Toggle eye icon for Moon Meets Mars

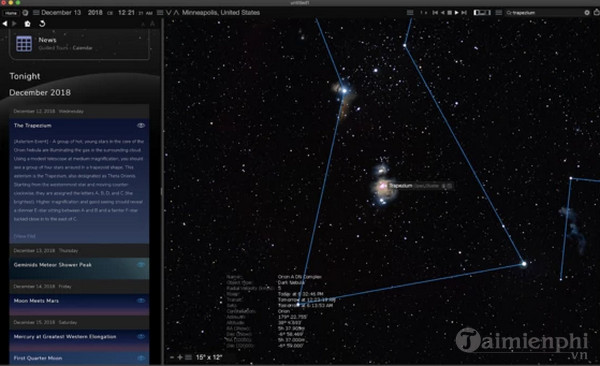tap(141, 301)
